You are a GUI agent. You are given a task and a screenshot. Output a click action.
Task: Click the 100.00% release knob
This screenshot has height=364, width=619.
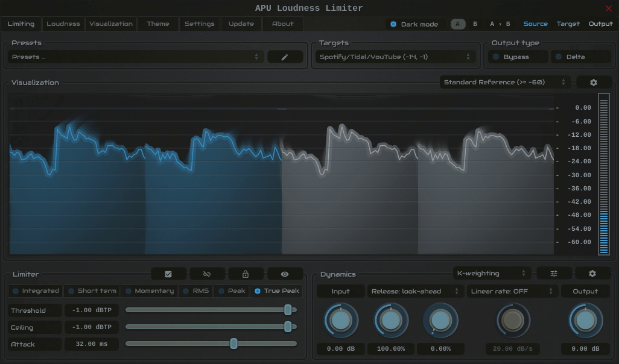pyautogui.click(x=391, y=321)
